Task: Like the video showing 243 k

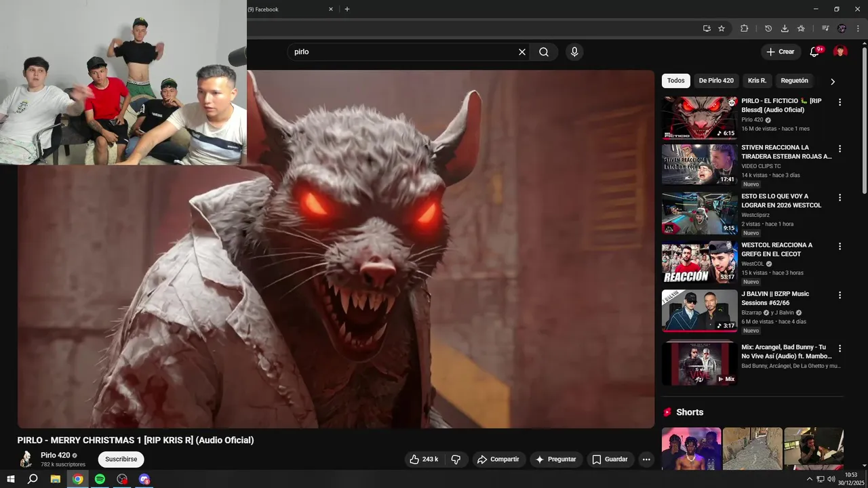Action: pyautogui.click(x=424, y=460)
